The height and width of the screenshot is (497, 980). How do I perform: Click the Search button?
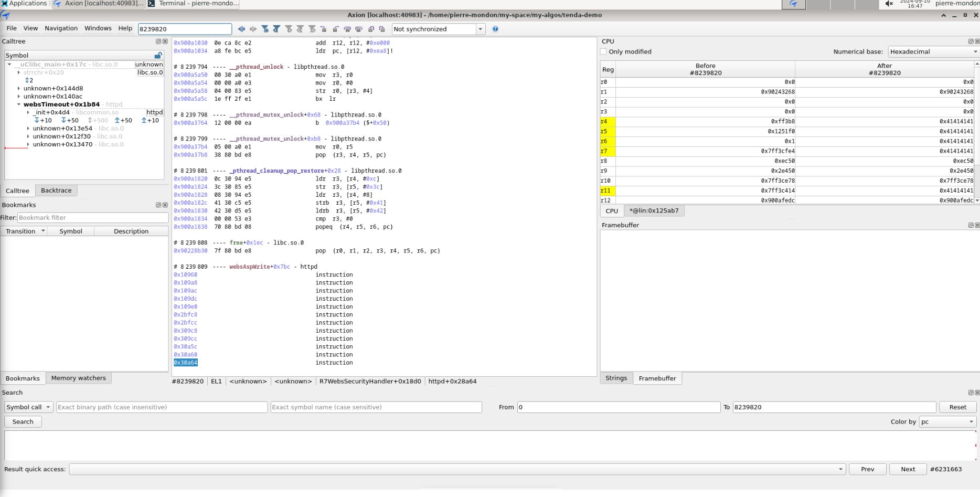pos(23,421)
